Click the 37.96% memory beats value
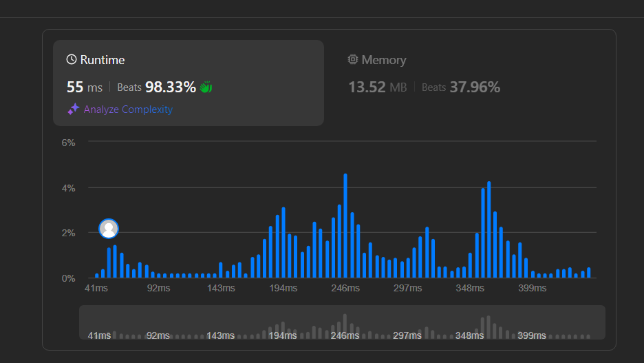644x363 pixels. tap(475, 87)
